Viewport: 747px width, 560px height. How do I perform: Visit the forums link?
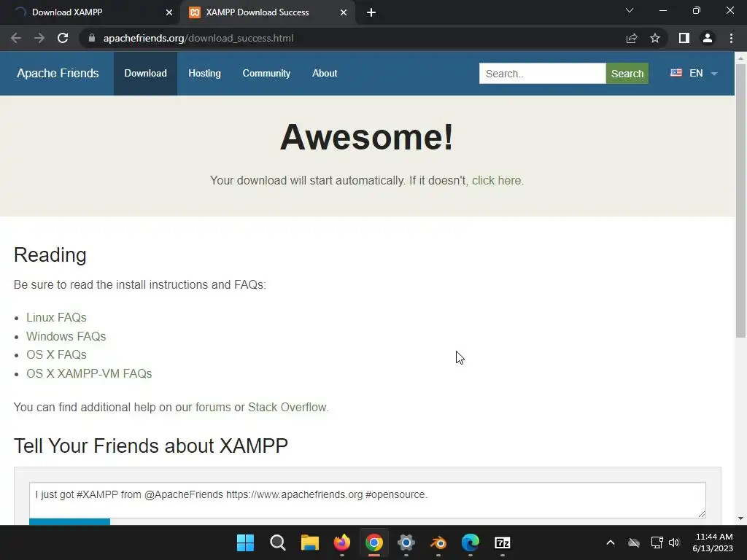point(213,407)
